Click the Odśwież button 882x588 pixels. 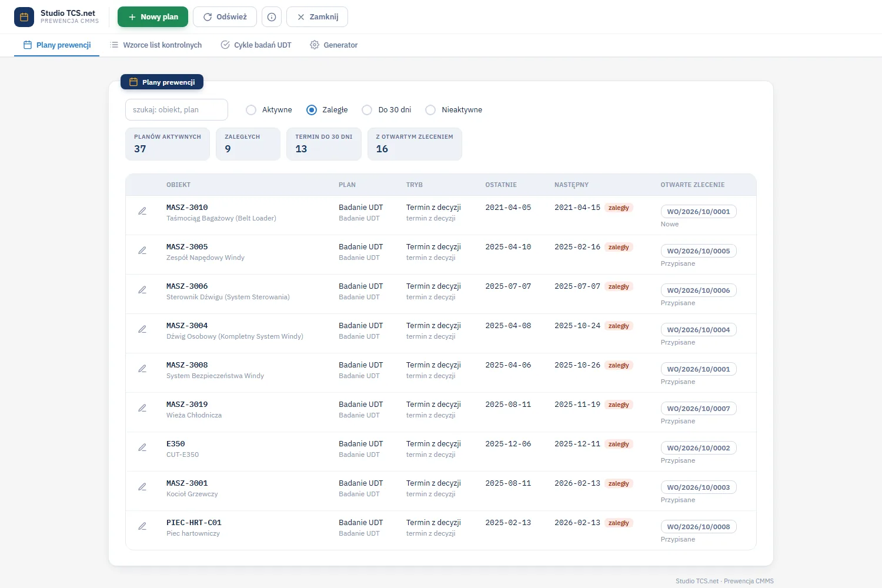(225, 17)
